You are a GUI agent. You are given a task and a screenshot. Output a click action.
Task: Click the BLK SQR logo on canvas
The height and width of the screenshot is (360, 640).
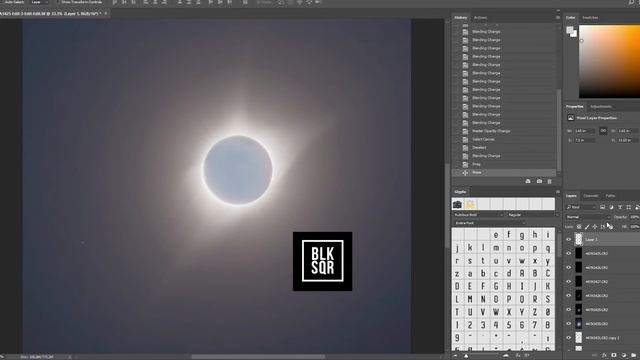(322, 261)
